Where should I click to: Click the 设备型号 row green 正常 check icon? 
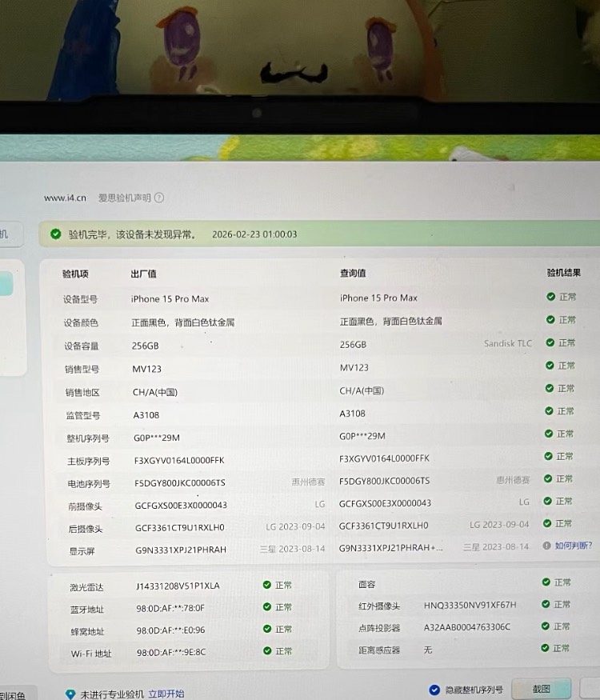pyautogui.click(x=551, y=297)
